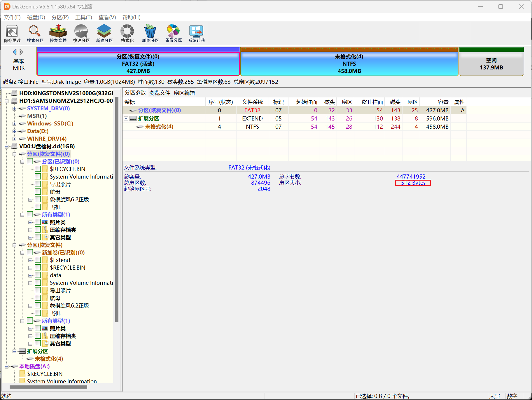Open the 飞机 folder under 分区(已识别)(0)
Image resolution: width=532 pixels, height=400 pixels.
tap(55, 207)
